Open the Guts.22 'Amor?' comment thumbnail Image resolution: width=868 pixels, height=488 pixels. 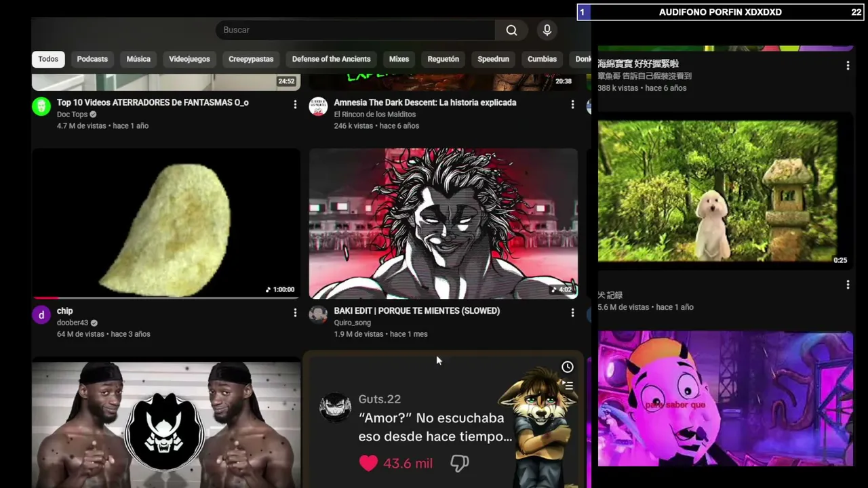[x=443, y=423]
